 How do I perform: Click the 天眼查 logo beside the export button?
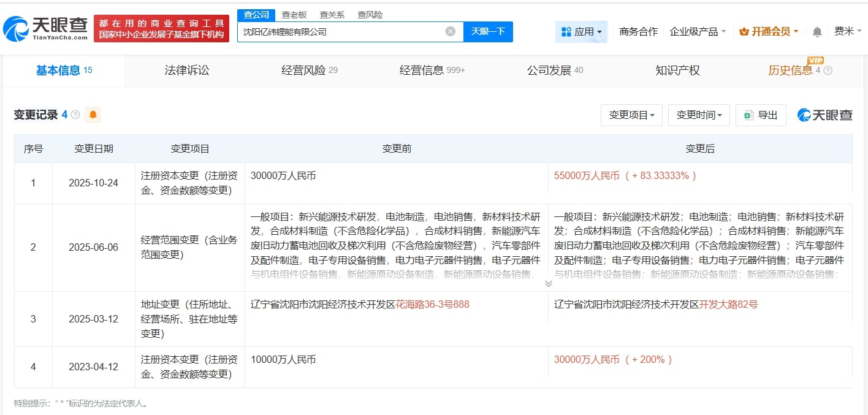(824, 115)
